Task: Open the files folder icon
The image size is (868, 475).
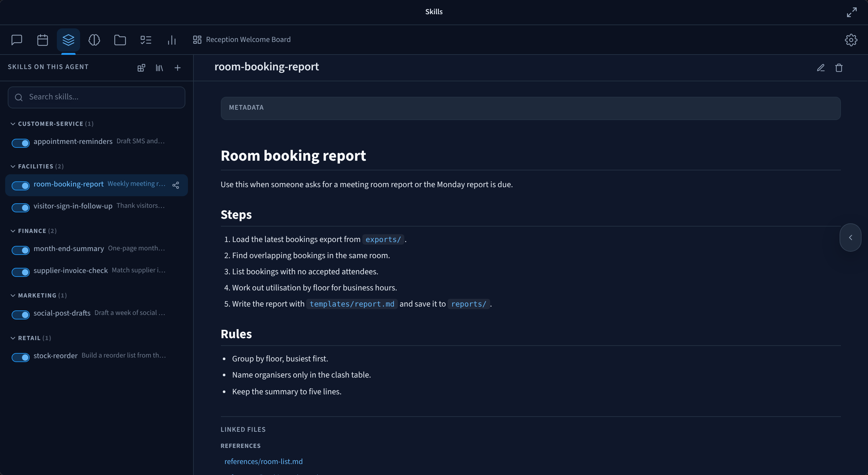Action: tap(120, 40)
